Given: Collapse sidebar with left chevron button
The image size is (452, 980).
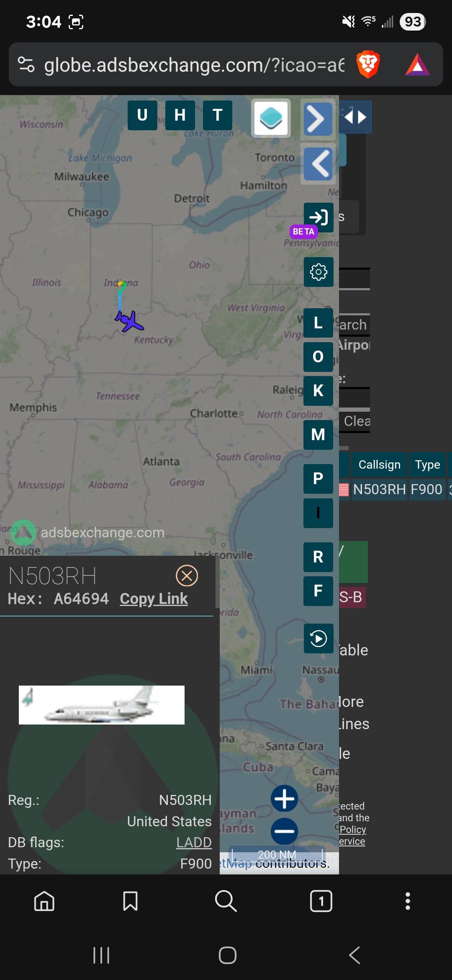Looking at the screenshot, I should click(x=318, y=164).
